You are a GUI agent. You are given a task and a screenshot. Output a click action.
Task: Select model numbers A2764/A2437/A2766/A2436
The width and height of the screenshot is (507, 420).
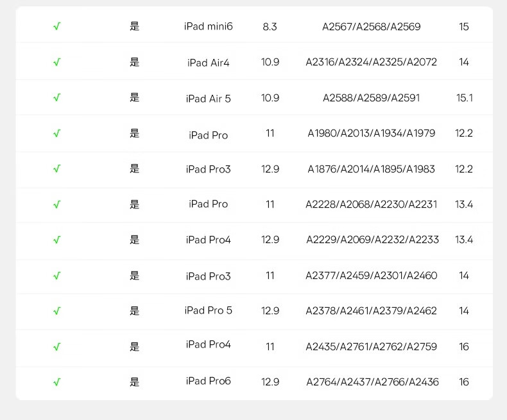point(372,382)
